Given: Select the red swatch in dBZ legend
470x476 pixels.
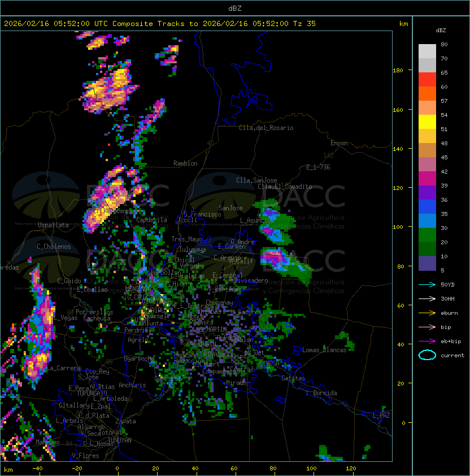Looking at the screenshot, I should (427, 79).
